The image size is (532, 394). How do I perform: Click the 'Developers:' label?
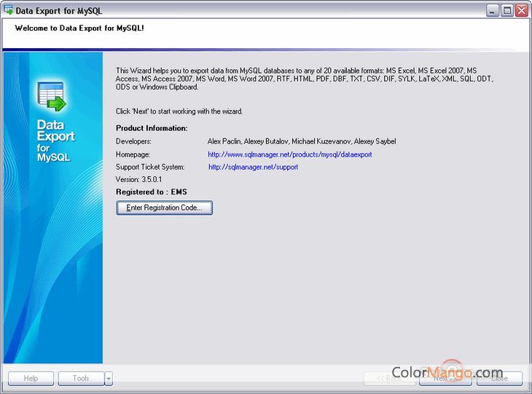point(133,141)
